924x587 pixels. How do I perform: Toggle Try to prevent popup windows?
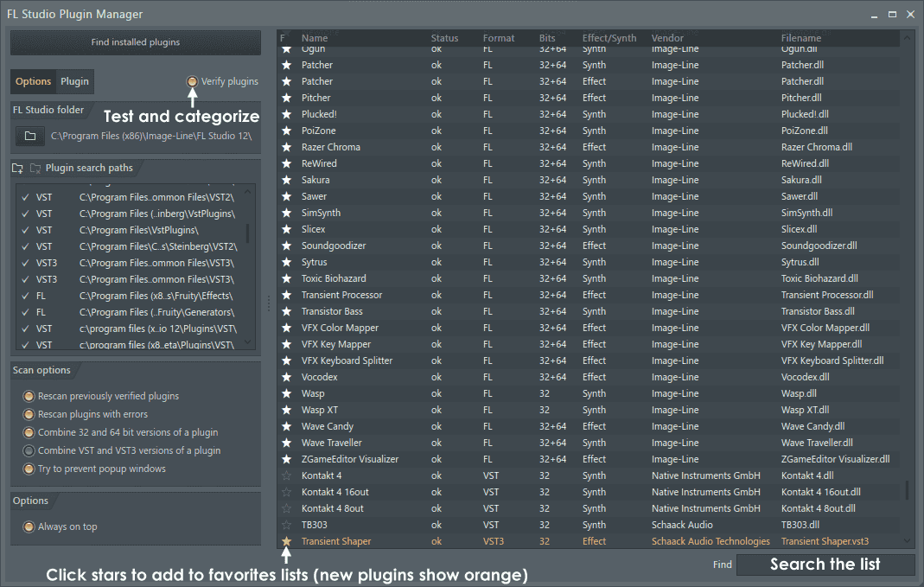[x=29, y=469]
